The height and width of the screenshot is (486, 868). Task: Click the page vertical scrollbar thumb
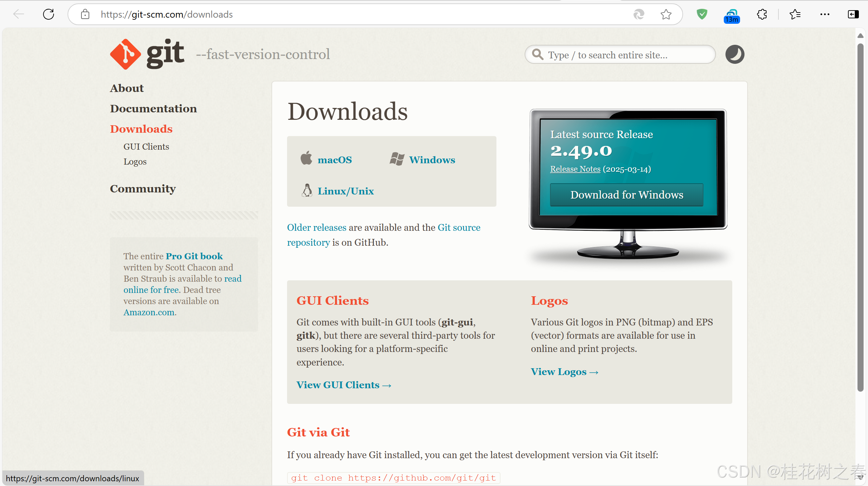click(x=860, y=217)
